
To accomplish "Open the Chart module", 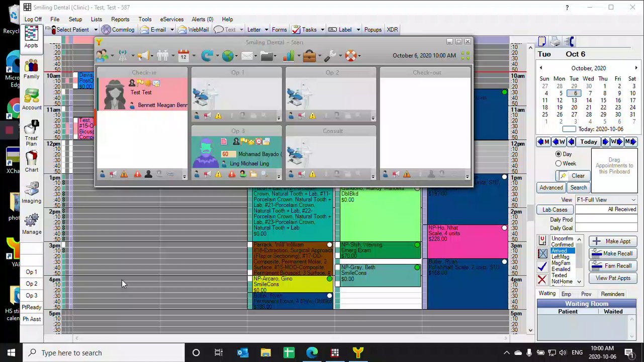I will tap(31, 162).
